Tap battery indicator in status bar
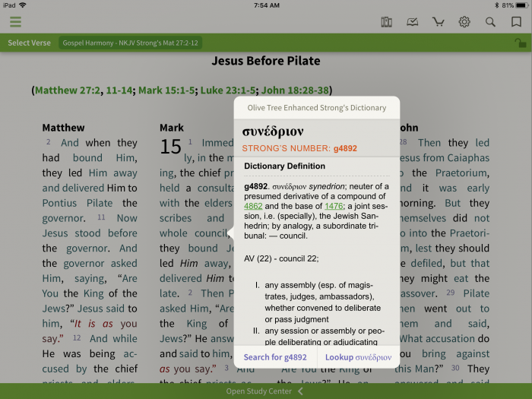 point(522,5)
